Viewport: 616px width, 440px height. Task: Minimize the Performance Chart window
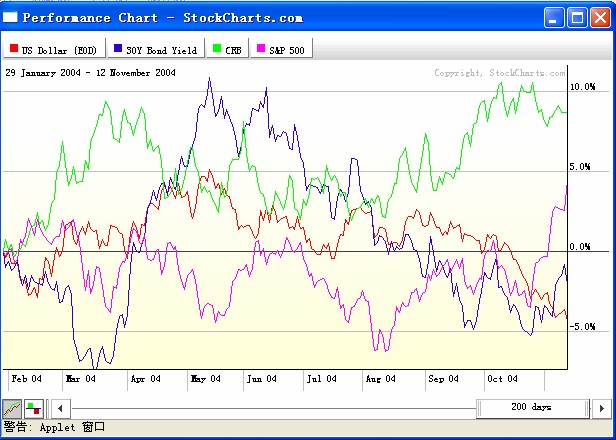click(554, 18)
